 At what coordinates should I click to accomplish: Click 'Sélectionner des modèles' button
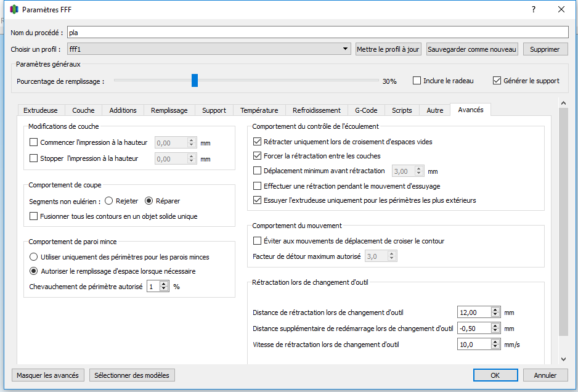[x=132, y=375]
